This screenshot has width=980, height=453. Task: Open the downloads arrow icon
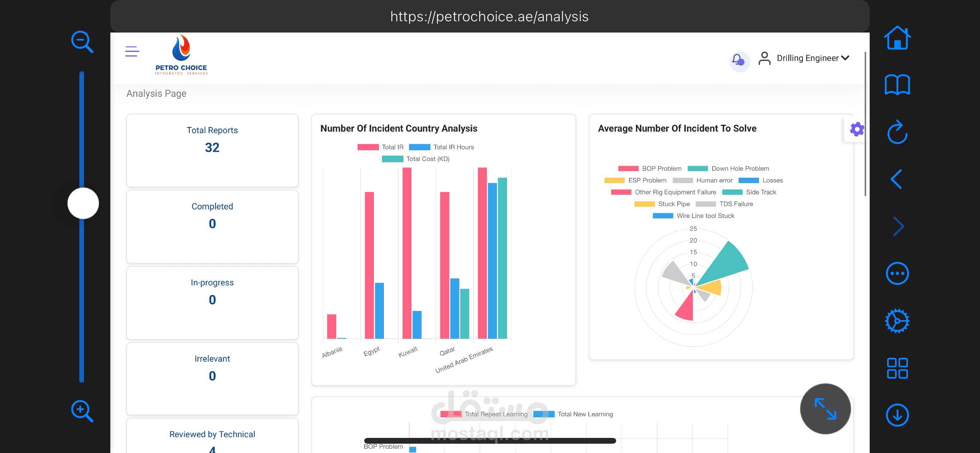pos(897,415)
